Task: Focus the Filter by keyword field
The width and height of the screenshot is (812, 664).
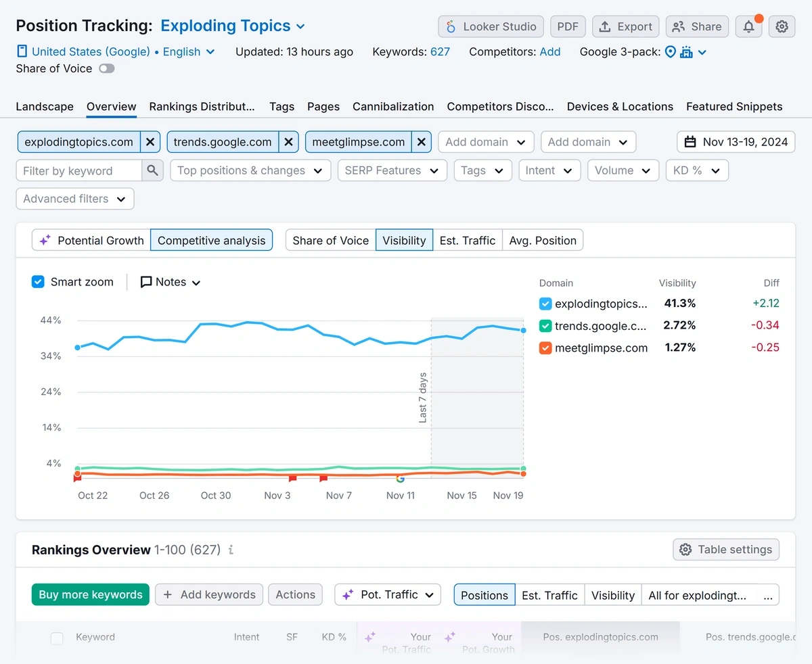Action: 79,170
